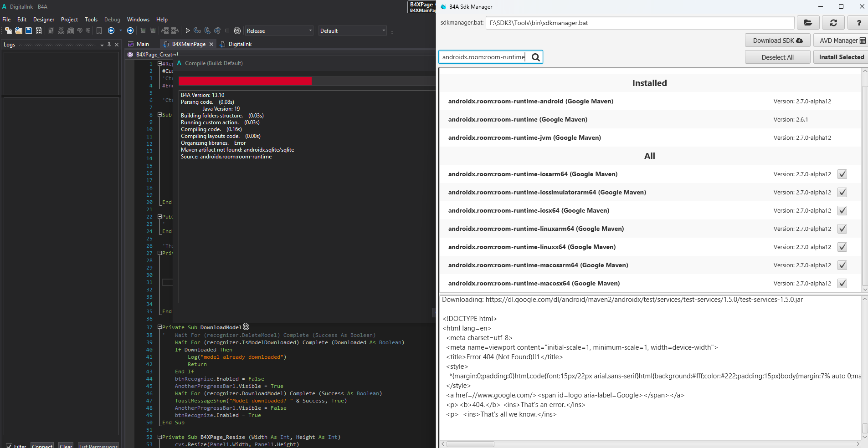Run the project with the play icon
868x448 pixels.
[x=187, y=31]
